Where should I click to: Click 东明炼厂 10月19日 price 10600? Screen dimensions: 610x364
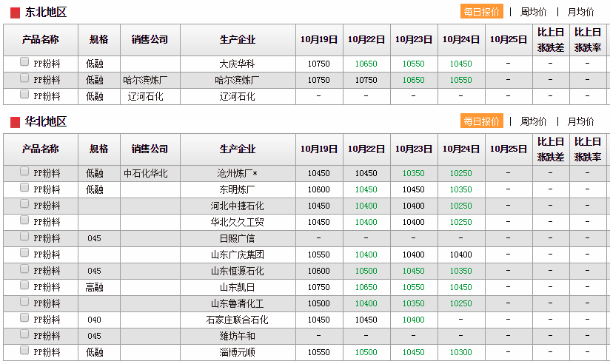(318, 190)
